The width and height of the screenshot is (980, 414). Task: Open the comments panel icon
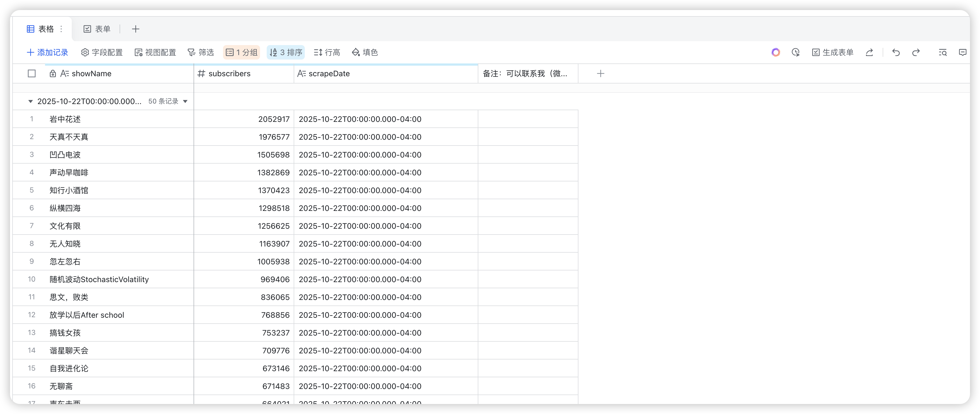(962, 53)
